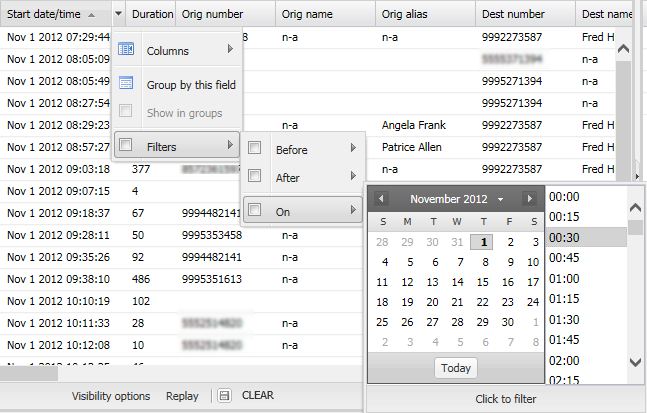This screenshot has width=647, height=413.
Task: Enable the After filter checkbox
Action: (x=255, y=177)
